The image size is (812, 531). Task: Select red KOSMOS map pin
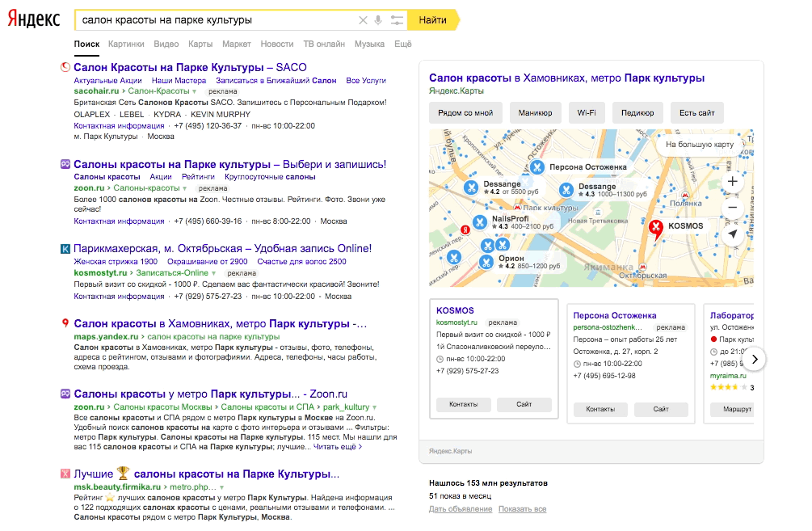(x=656, y=229)
